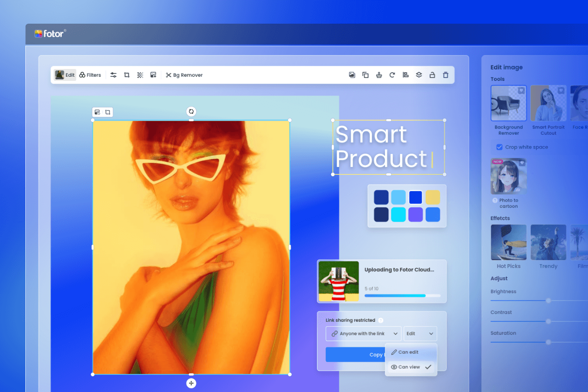Uncheck the Crop white space checkbox
The height and width of the screenshot is (392, 588).
tap(499, 147)
